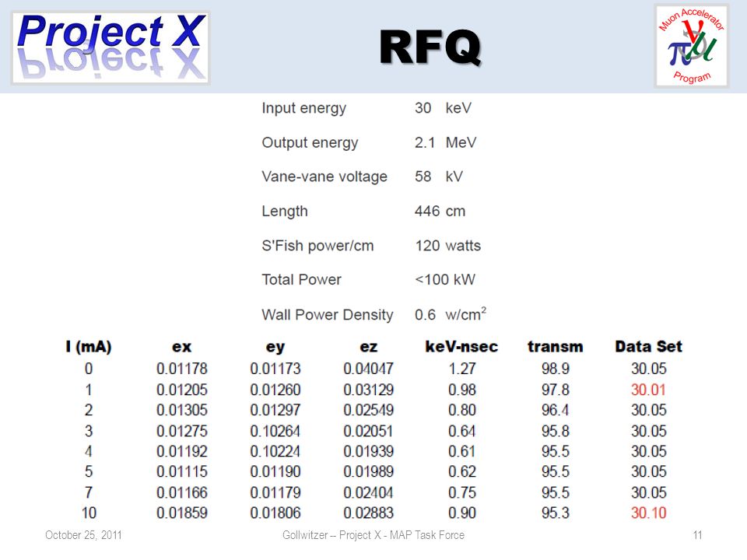Select ex value 0.01275
The width and height of the screenshot is (747, 560).
[x=182, y=432]
